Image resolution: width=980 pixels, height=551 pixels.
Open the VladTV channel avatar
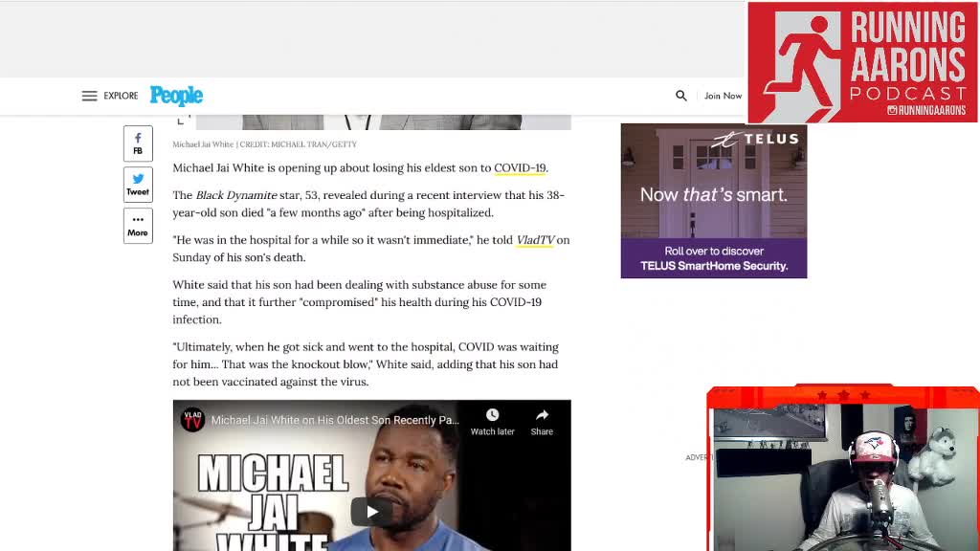[192, 420]
